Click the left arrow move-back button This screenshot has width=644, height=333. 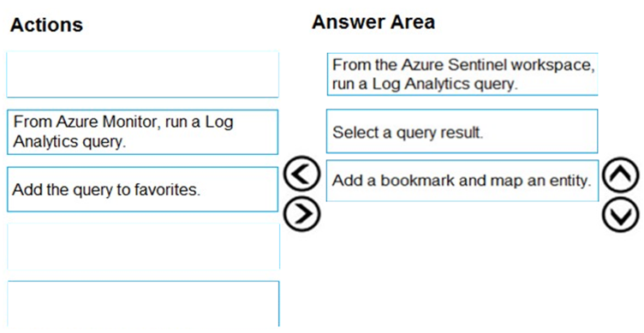[x=301, y=174]
